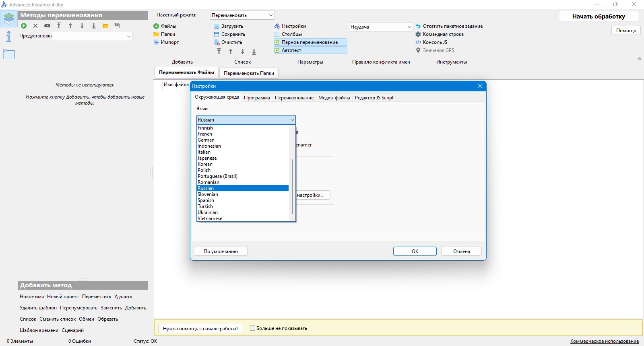The height and width of the screenshot is (346, 644).
Task: Click Начать обработку button
Action: point(599,16)
